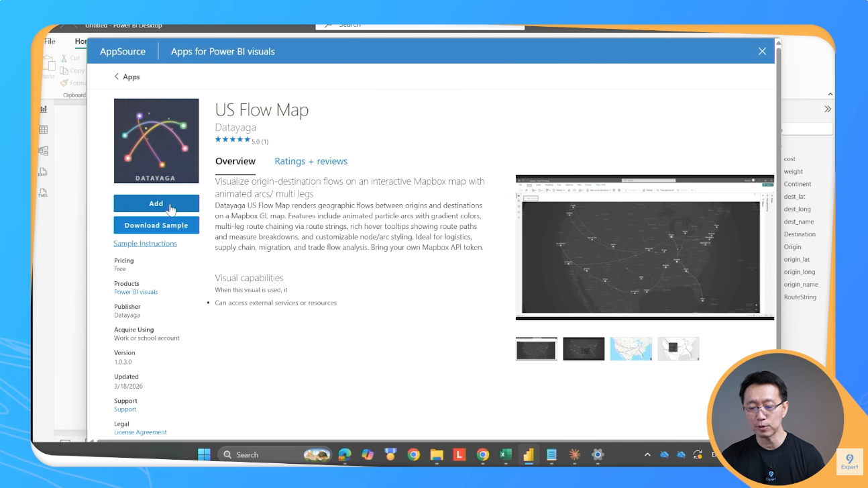Select the weight field in Data pane
868x488 pixels.
click(x=794, y=172)
